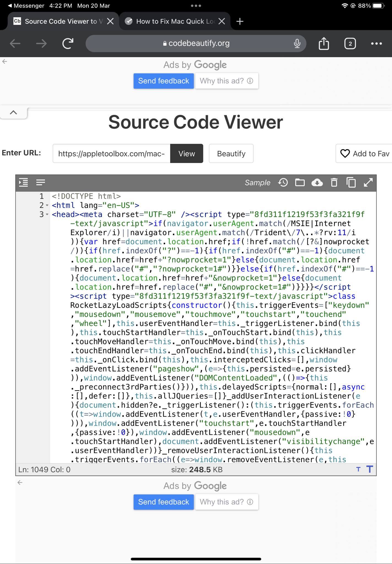Clear editor with the trash icon
Viewport: 392px width, 564px height.
coord(334,183)
